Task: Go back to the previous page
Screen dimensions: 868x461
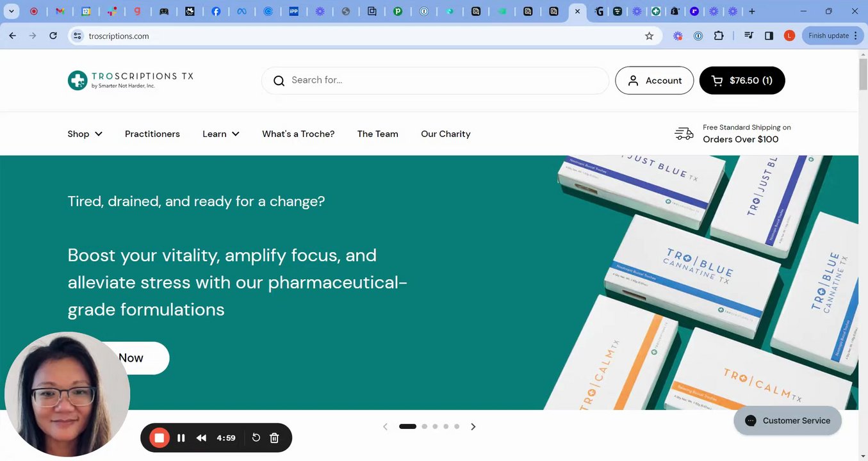Action: point(12,36)
